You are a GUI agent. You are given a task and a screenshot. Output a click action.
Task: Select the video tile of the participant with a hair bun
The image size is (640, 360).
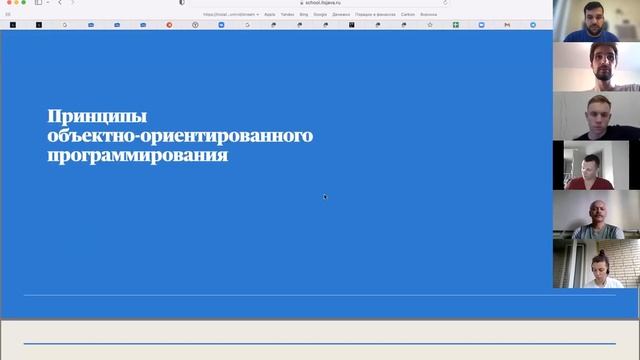tap(596, 264)
